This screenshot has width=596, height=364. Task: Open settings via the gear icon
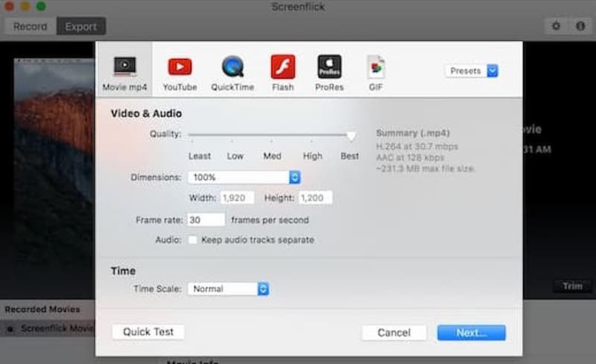click(556, 26)
